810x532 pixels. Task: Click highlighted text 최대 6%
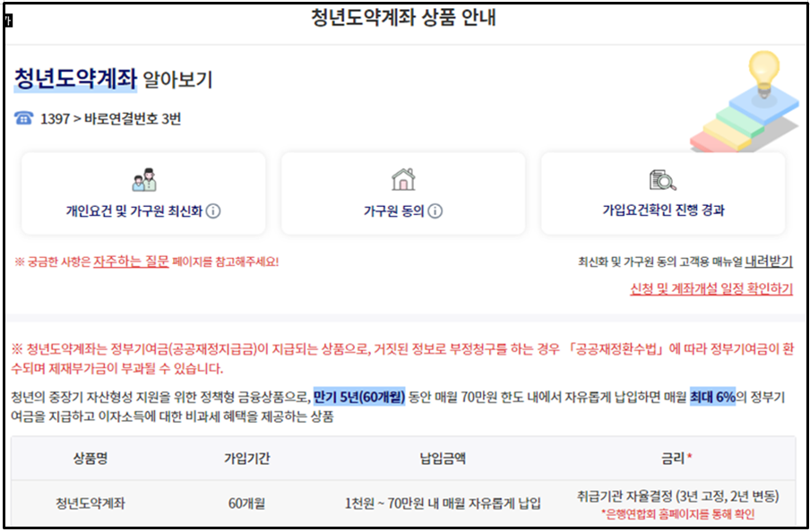coord(712,398)
